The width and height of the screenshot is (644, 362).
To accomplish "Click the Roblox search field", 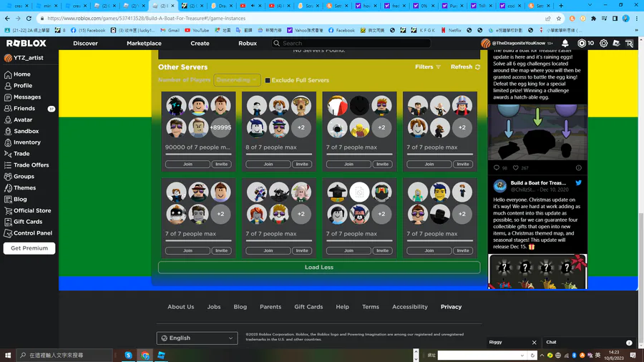I will (351, 43).
